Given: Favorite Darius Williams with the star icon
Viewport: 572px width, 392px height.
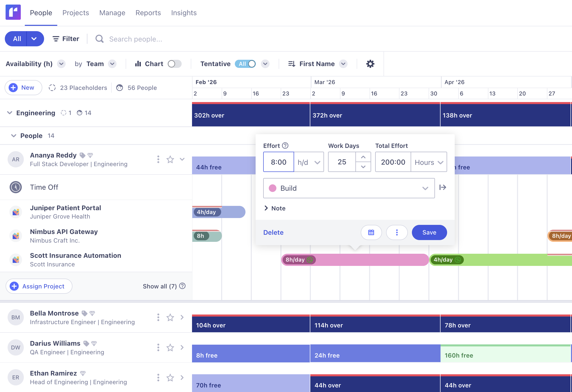Looking at the screenshot, I should (x=170, y=347).
